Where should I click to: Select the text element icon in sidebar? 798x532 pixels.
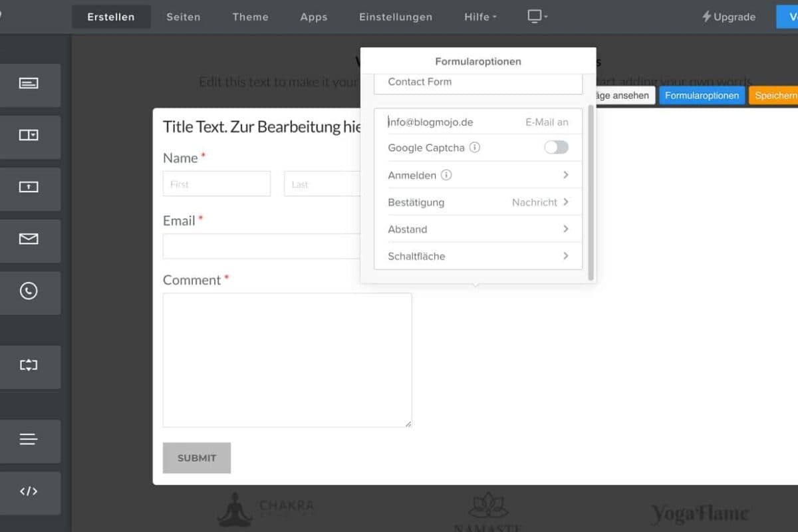pos(30,85)
